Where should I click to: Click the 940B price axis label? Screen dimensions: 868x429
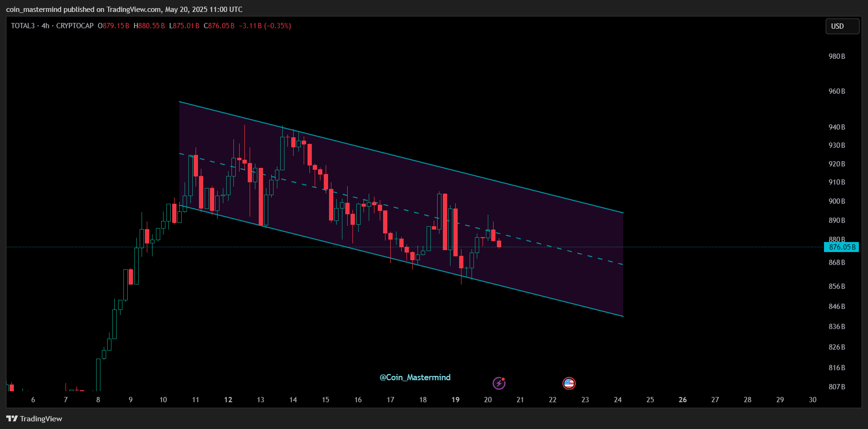point(837,127)
